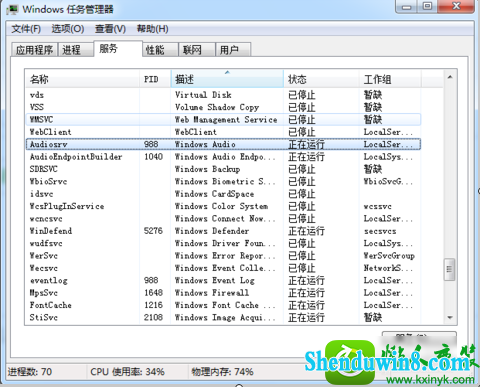Sort by the 名称 column header

click(82, 79)
